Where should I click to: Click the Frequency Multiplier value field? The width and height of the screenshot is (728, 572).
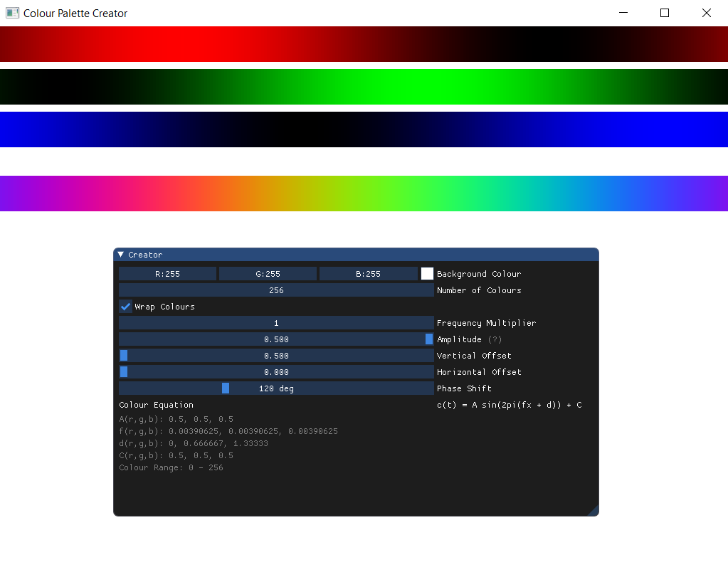tap(276, 323)
